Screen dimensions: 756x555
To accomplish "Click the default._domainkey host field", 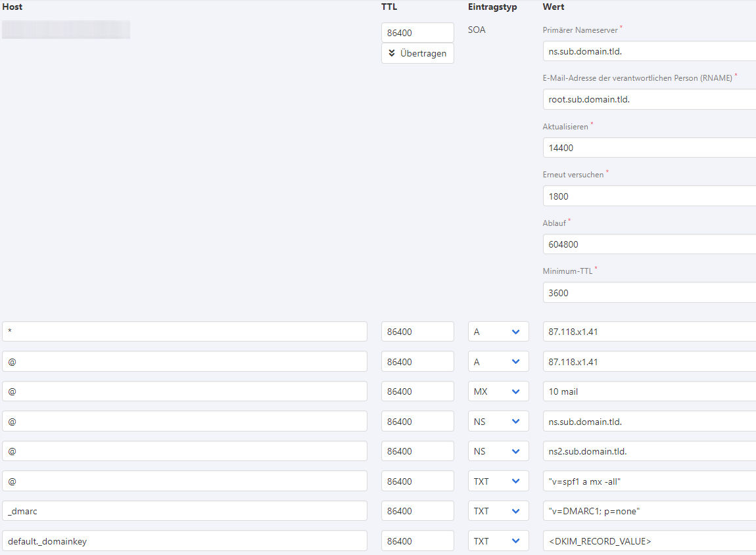I will (184, 541).
